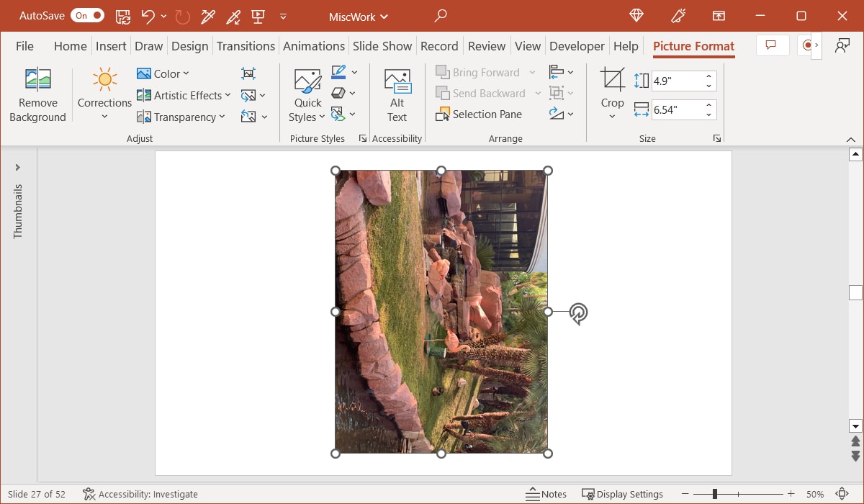Screen dimensions: 864x504
Task: Expand the Color dropdown
Action: [184, 73]
